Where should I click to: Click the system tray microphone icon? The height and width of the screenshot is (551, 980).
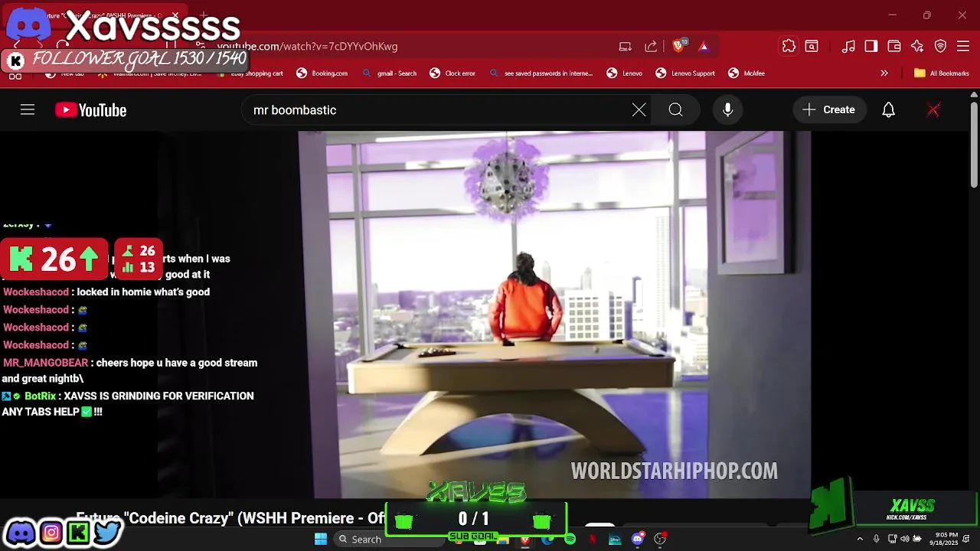click(x=876, y=540)
